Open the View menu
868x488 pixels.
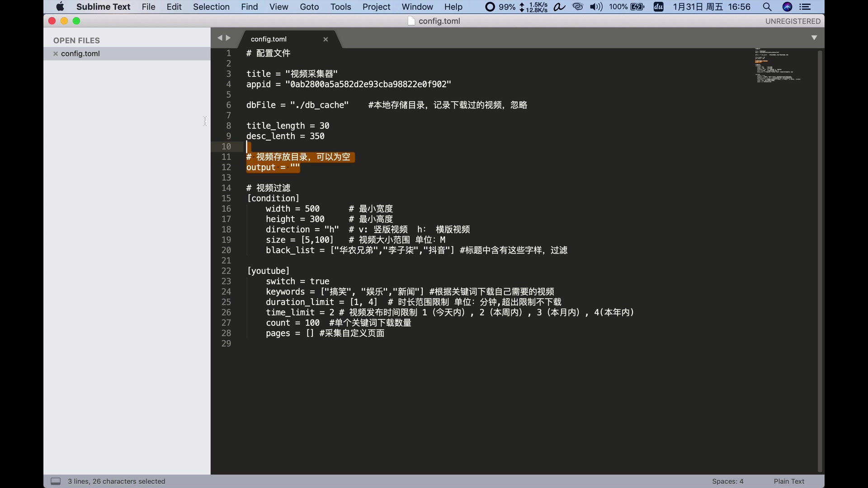point(278,7)
